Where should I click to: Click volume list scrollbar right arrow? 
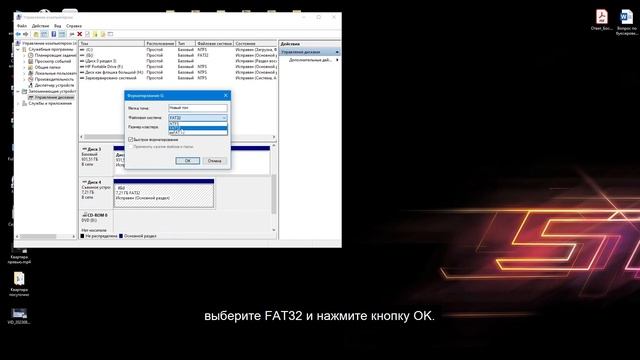pos(274,137)
